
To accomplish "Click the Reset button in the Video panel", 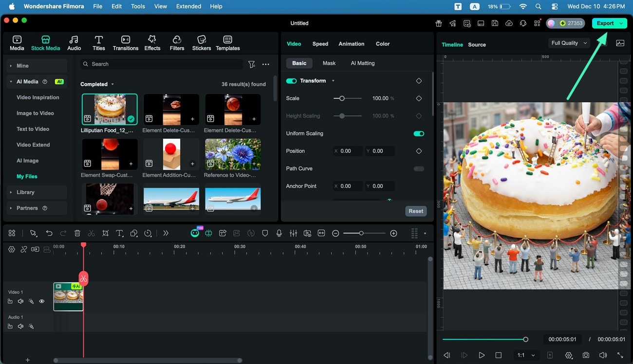I will (415, 211).
